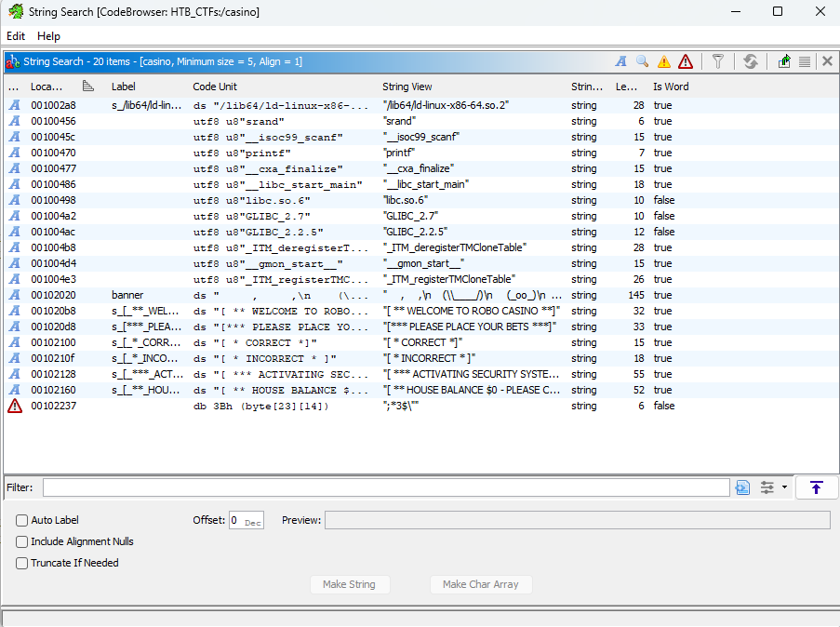Open filter options sliders icon

[767, 487]
